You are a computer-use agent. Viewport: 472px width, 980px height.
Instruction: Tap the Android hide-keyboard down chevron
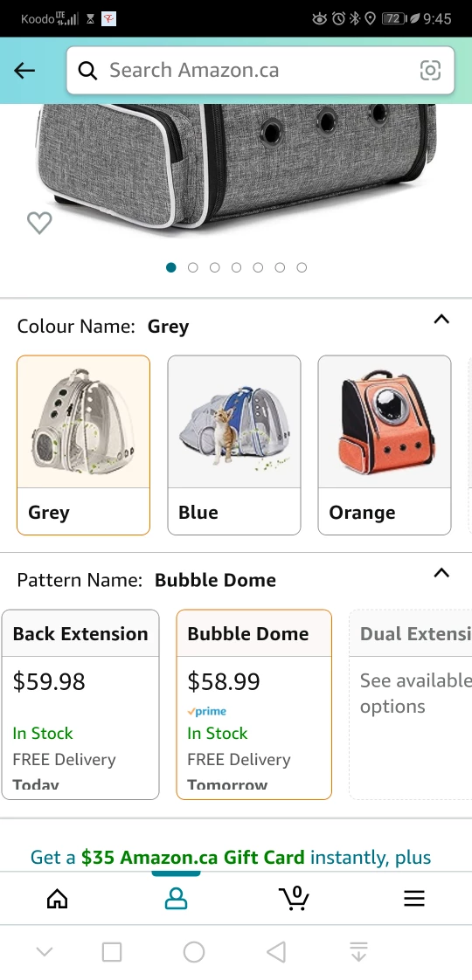pyautogui.click(x=45, y=952)
